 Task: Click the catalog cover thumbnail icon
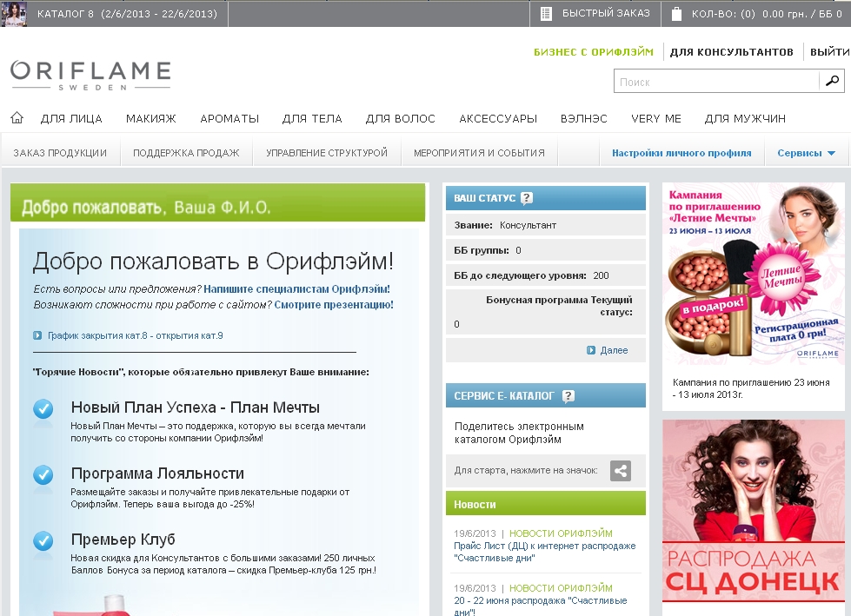pos(14,14)
